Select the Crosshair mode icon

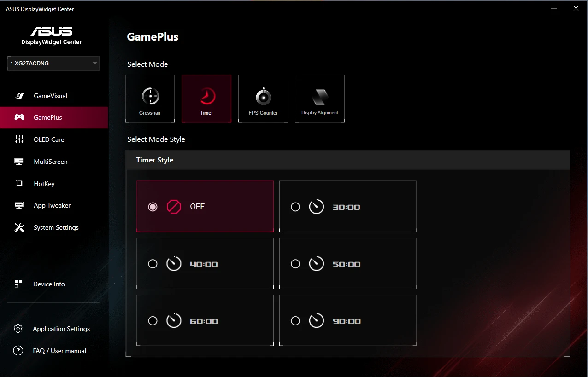point(150,97)
